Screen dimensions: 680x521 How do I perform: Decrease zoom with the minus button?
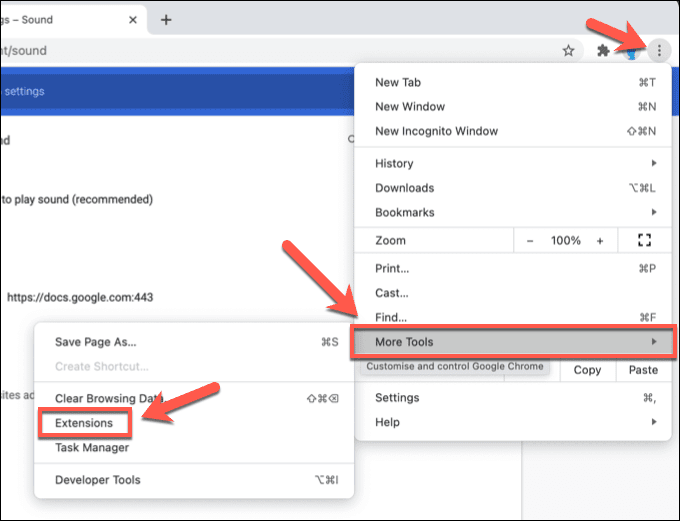pos(530,241)
